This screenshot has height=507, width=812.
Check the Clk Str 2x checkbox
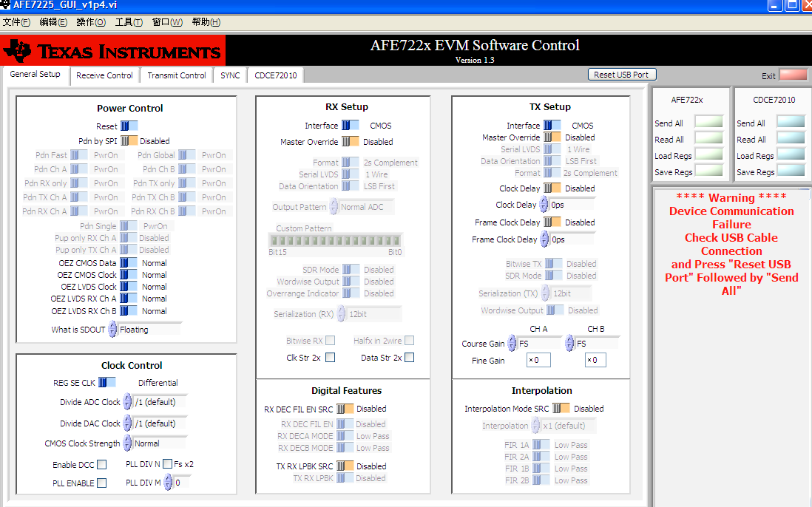(331, 358)
